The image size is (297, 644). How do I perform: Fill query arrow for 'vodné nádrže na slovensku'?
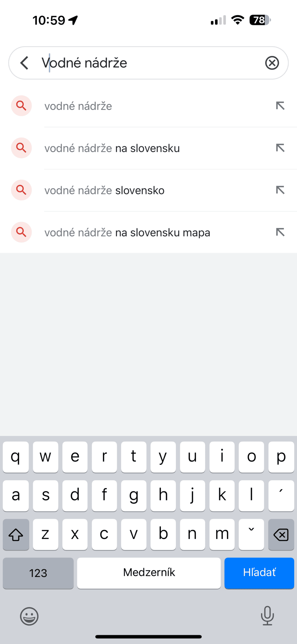point(280,148)
